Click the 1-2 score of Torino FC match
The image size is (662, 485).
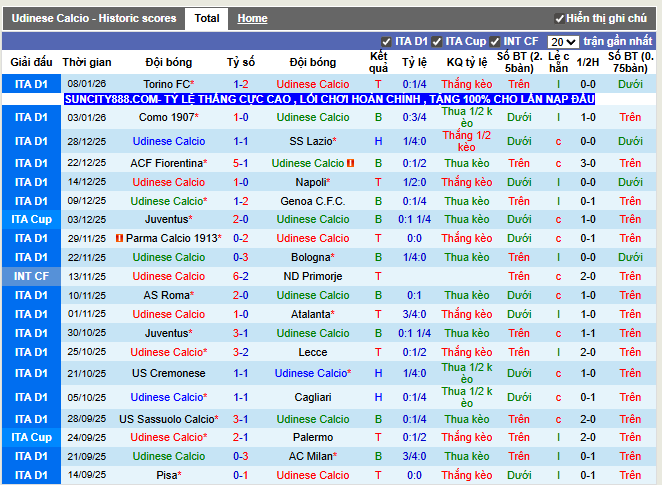click(241, 84)
